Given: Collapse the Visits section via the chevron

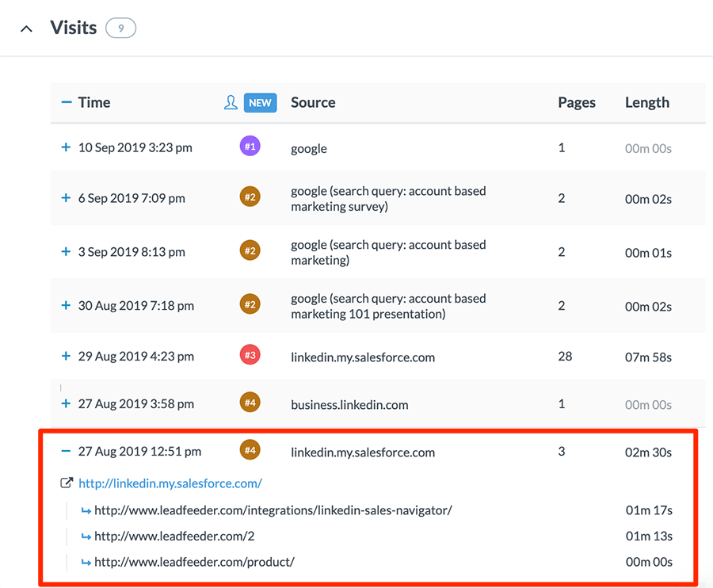Looking at the screenshot, I should click(x=26, y=28).
